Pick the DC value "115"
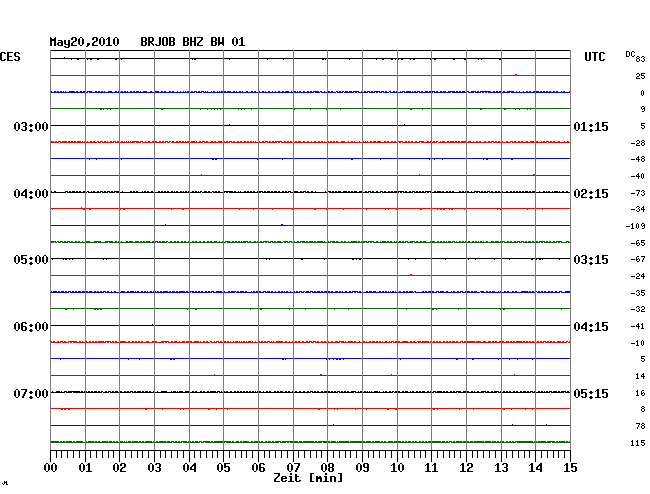The image size is (650, 494). coord(638,443)
